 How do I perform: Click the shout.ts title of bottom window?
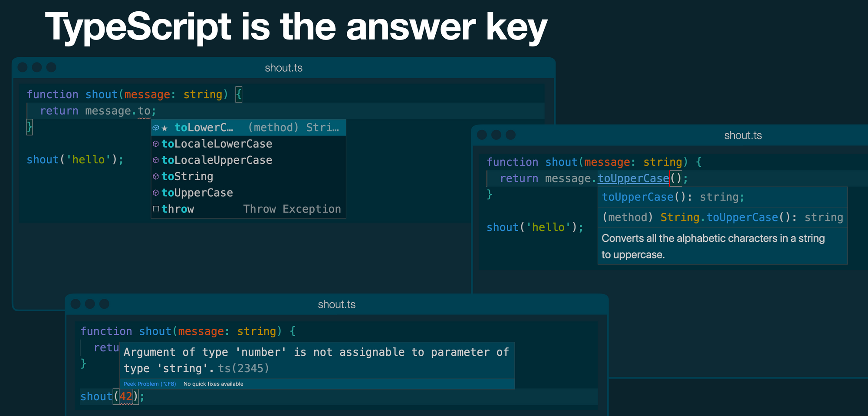336,304
